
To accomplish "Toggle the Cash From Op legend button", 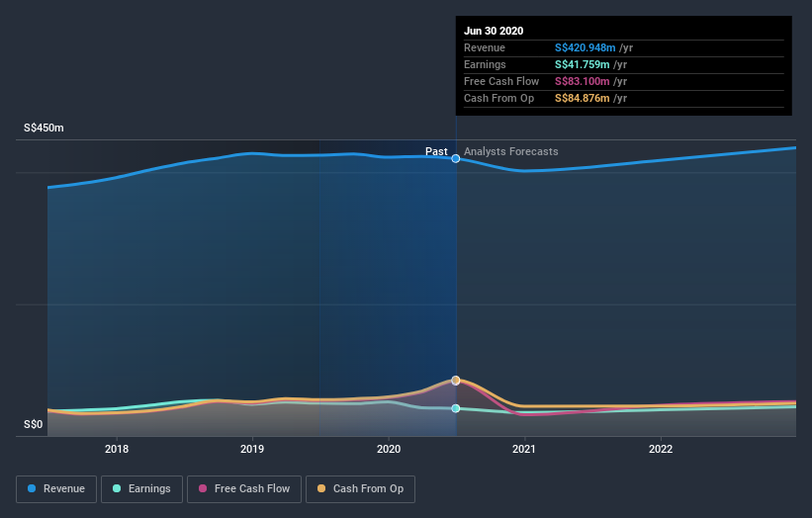I will point(360,489).
